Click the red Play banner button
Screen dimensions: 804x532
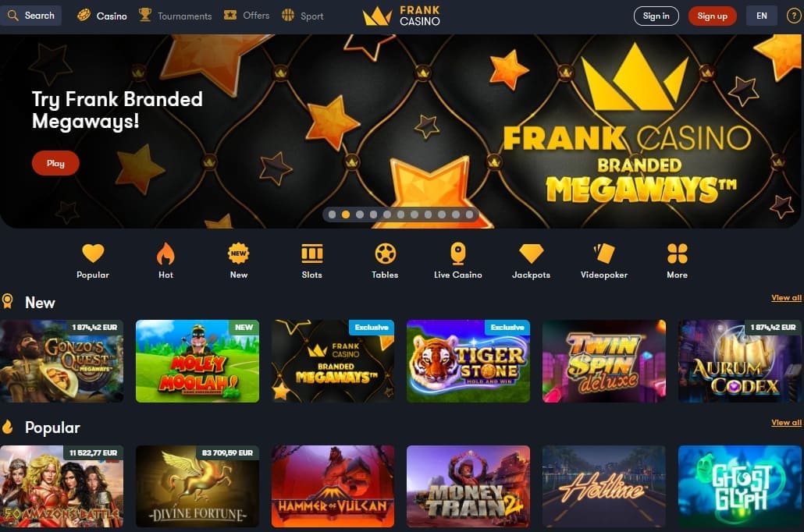(55, 163)
